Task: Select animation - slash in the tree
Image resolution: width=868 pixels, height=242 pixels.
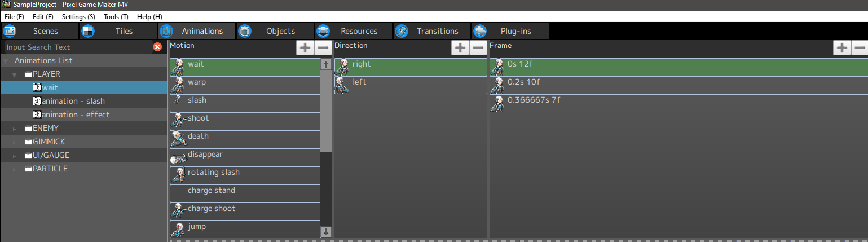Action: click(x=84, y=101)
